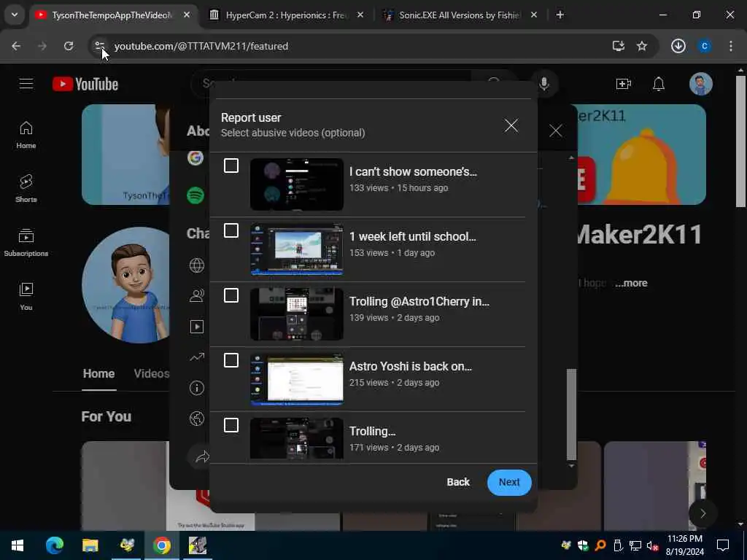Screen dimensions: 747x560
Task: Click the Spotify link icon in About panel
Action: tap(196, 195)
